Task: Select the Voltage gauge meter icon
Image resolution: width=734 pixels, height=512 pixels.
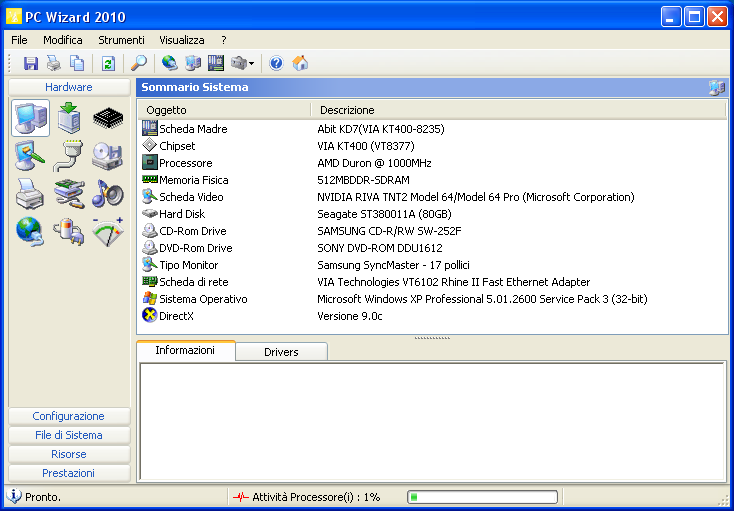Action: point(108,231)
